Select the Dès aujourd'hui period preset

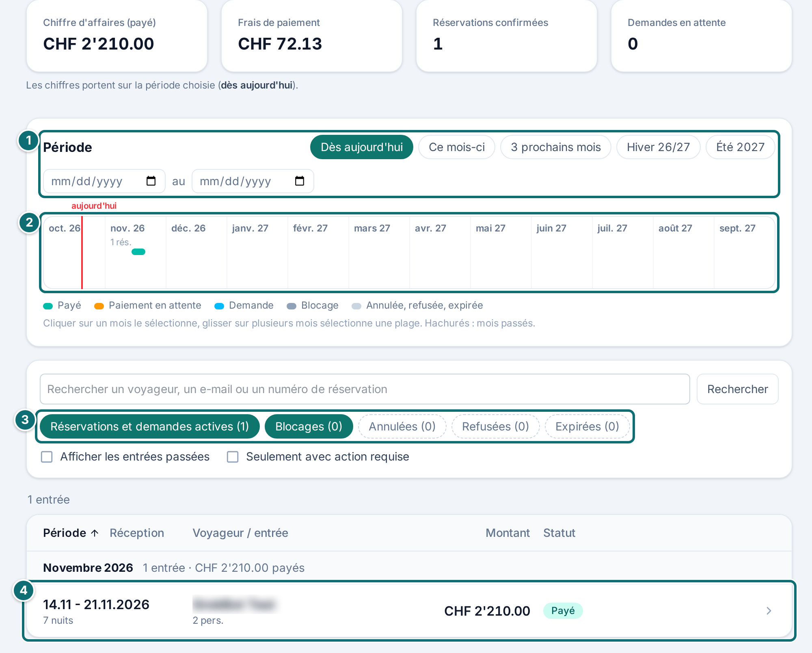coord(362,147)
